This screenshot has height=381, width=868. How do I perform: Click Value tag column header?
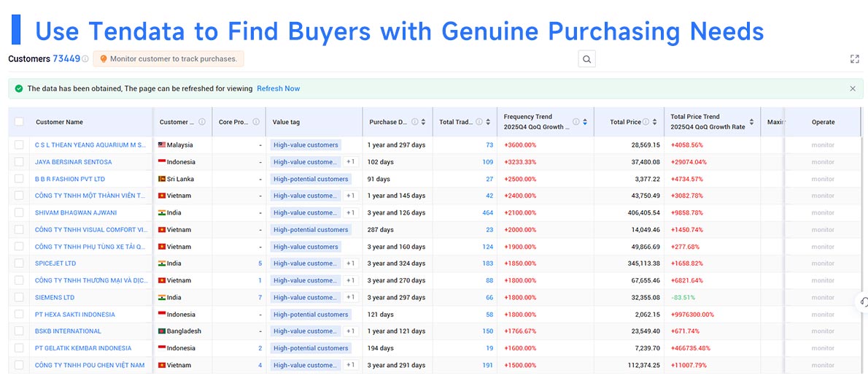pos(286,122)
